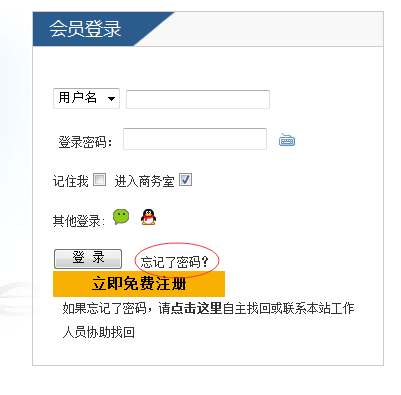Focus the username text field next to 用户名
Image resolution: width=401 pixels, height=395 pixels.
[x=198, y=99]
